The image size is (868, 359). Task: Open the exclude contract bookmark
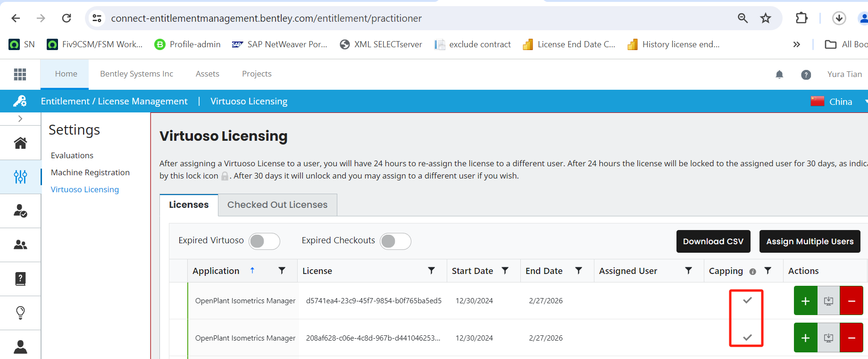coord(473,44)
